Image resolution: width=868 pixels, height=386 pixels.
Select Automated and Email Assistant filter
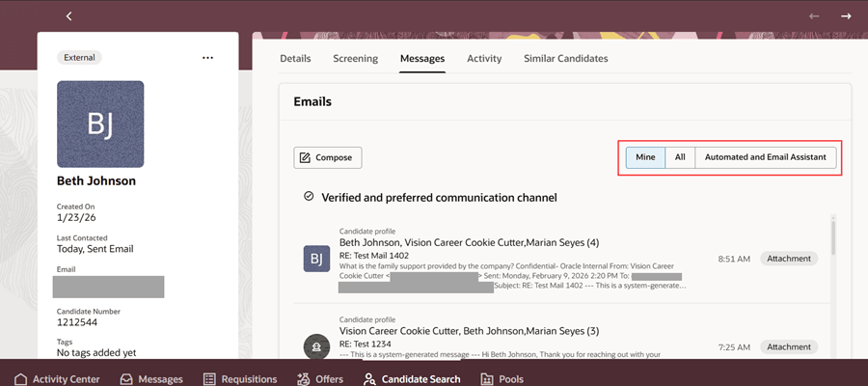pyautogui.click(x=766, y=157)
